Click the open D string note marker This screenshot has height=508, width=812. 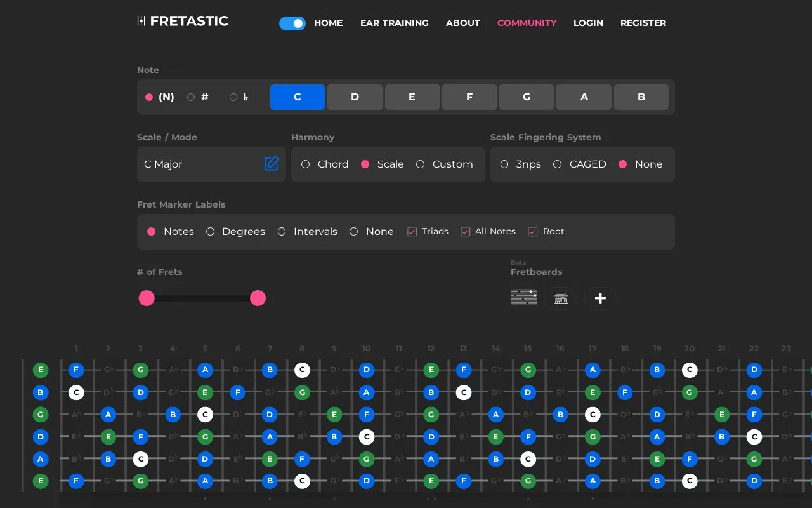(x=41, y=437)
